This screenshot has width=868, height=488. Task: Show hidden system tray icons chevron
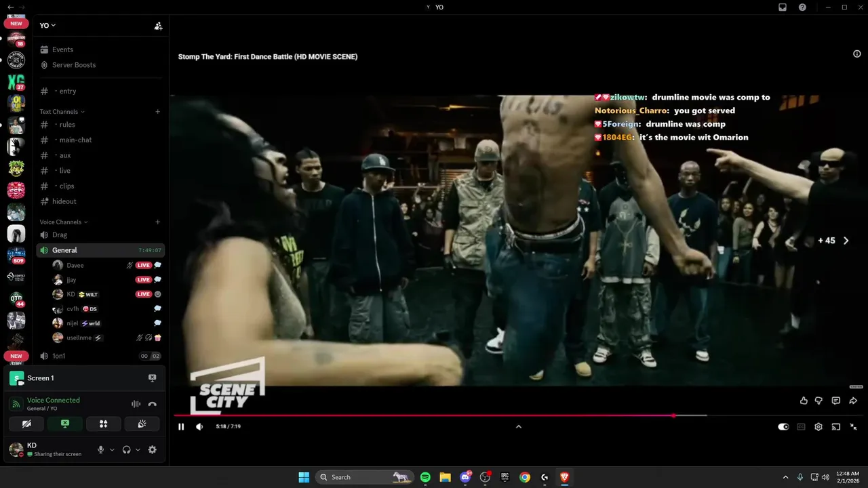click(785, 477)
